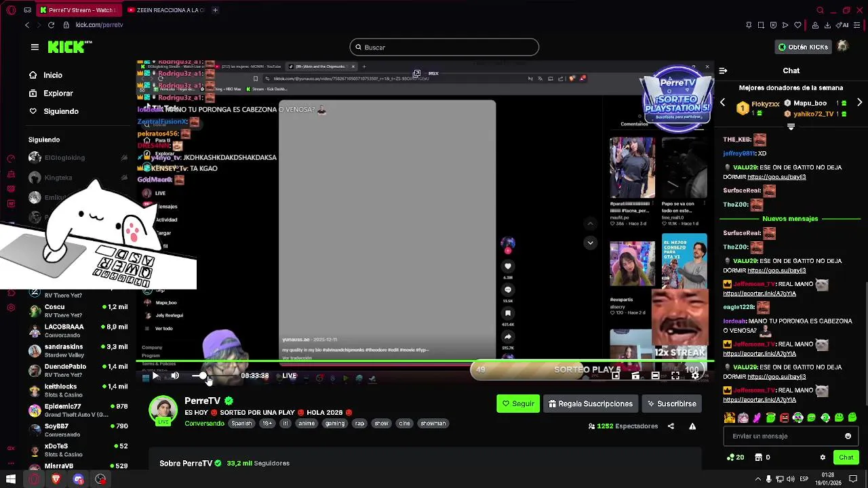The image size is (868, 488).
Task: Open xDoTeS channel in sidebar
Action: [x=78, y=450]
